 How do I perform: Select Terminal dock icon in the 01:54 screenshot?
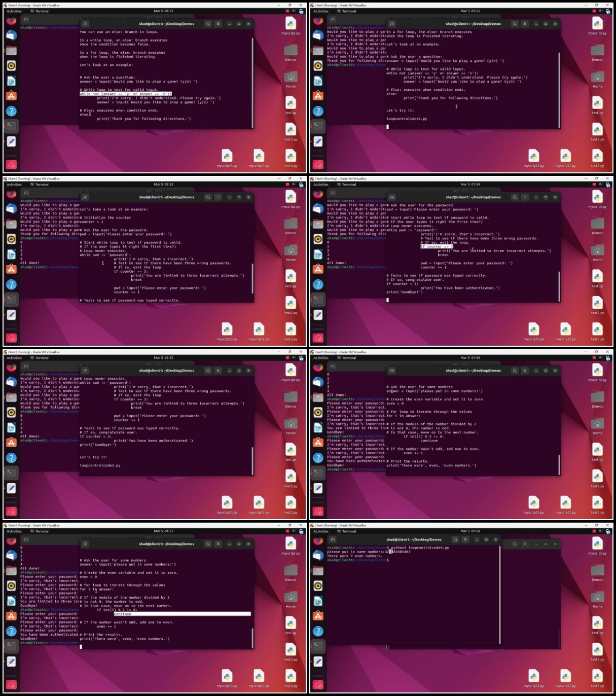point(318,300)
